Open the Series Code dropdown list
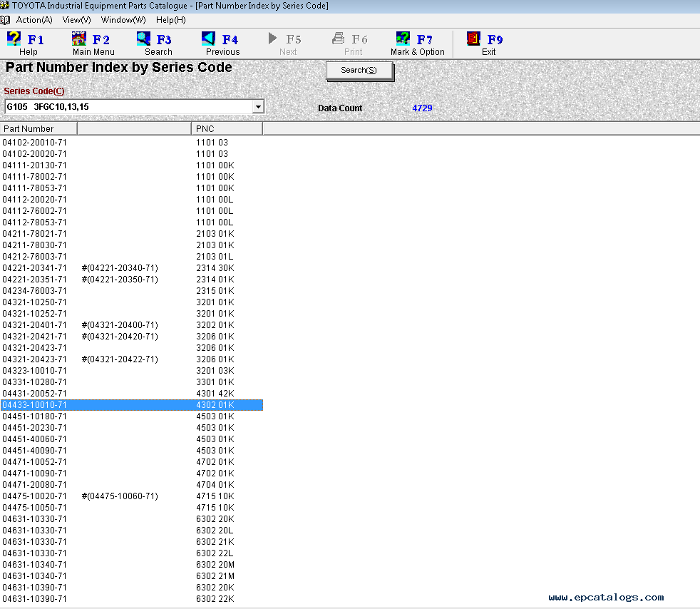This screenshot has width=700, height=609. tap(258, 106)
